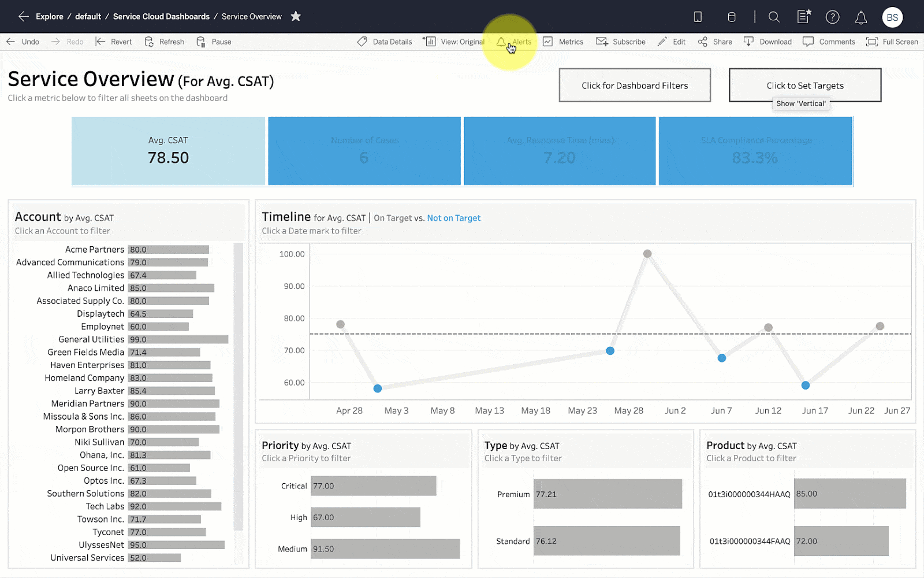Open the help question mark icon
Viewport: 924px width, 578px height.
click(x=832, y=17)
